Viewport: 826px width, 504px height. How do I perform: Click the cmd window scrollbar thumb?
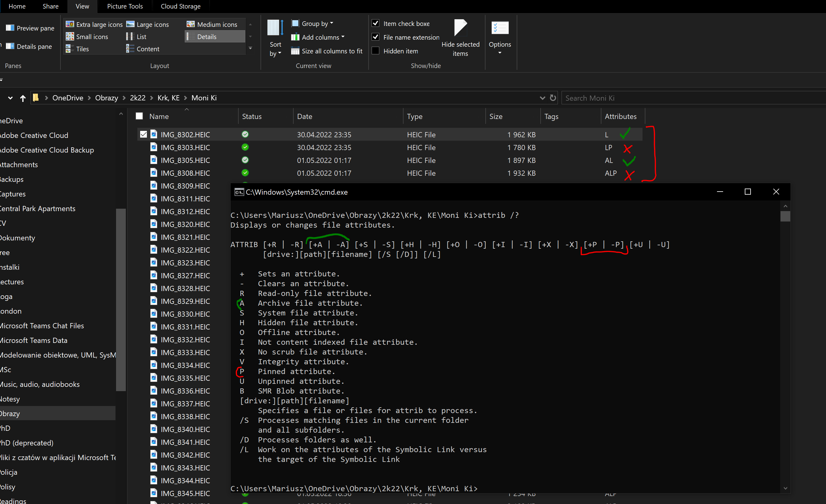tap(785, 216)
